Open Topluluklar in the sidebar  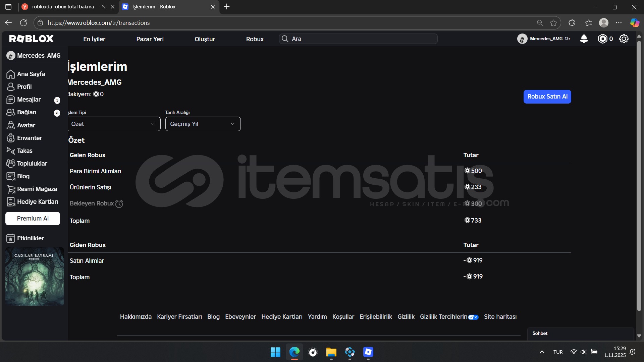(32, 164)
